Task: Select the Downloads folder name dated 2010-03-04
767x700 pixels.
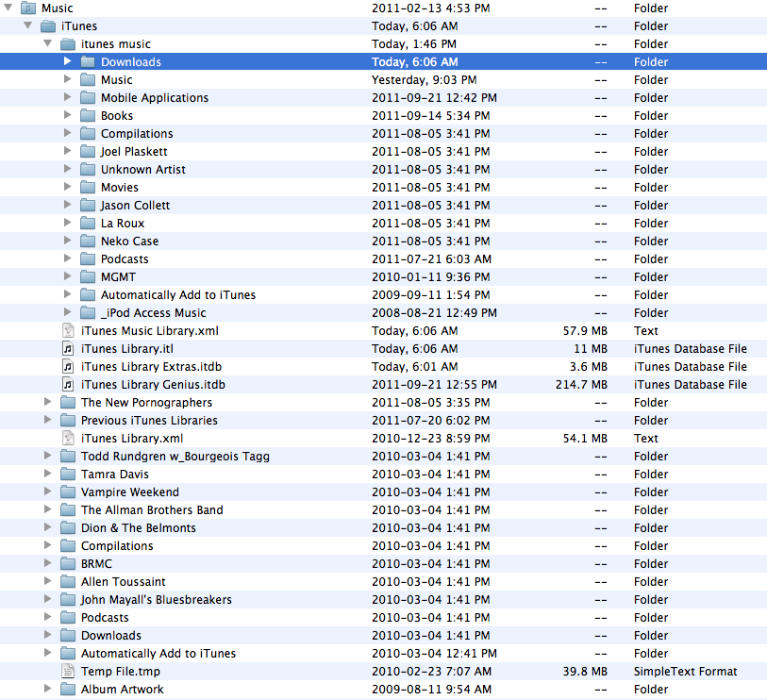Action: click(111, 636)
